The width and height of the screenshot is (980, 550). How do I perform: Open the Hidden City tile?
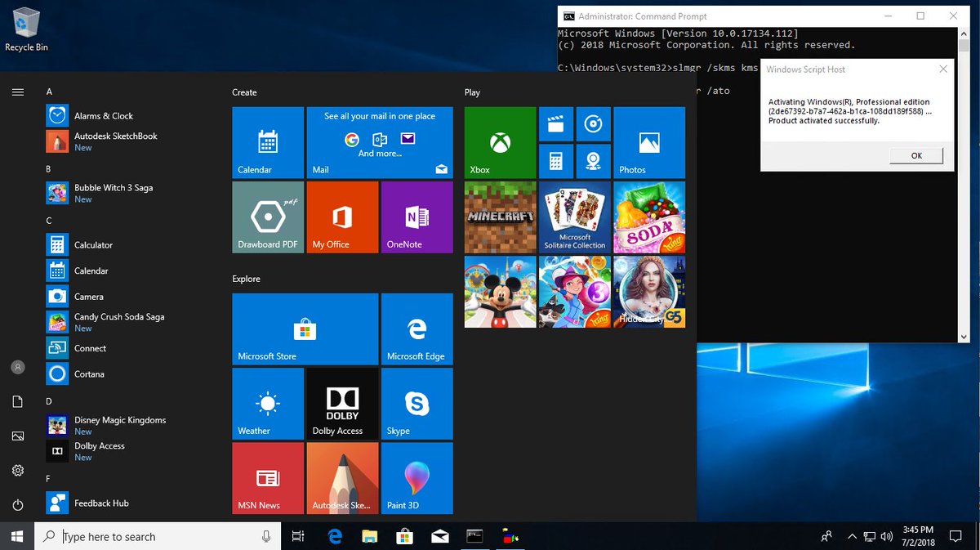tap(649, 292)
